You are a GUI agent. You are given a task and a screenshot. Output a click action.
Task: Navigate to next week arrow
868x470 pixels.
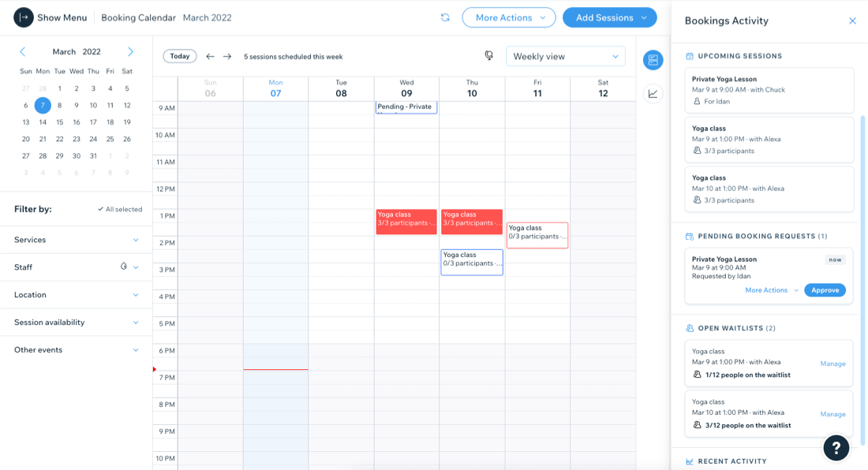227,57
